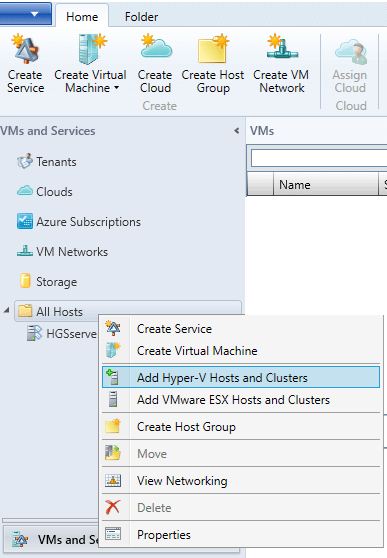Switch to the Folder ribbon tab
This screenshot has width=387, height=558.
141,17
